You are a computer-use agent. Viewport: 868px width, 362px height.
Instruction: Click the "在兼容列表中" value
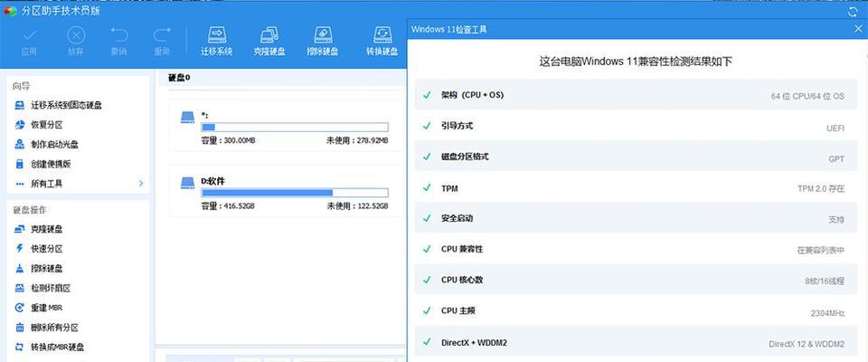(x=821, y=250)
